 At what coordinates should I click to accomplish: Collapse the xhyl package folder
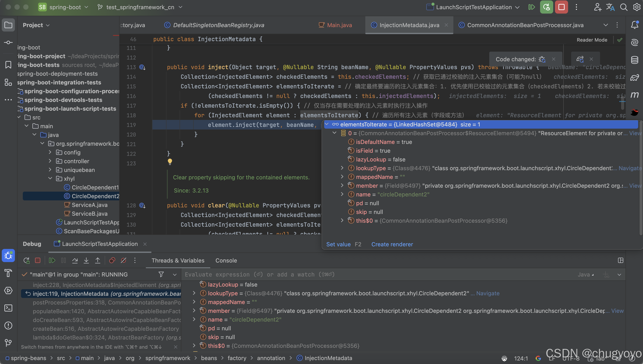50,178
